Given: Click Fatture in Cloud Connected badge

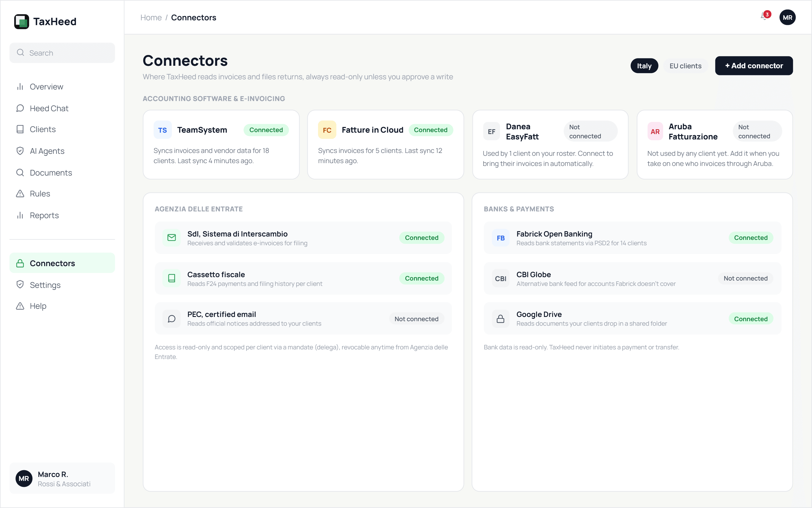Looking at the screenshot, I should (x=431, y=130).
